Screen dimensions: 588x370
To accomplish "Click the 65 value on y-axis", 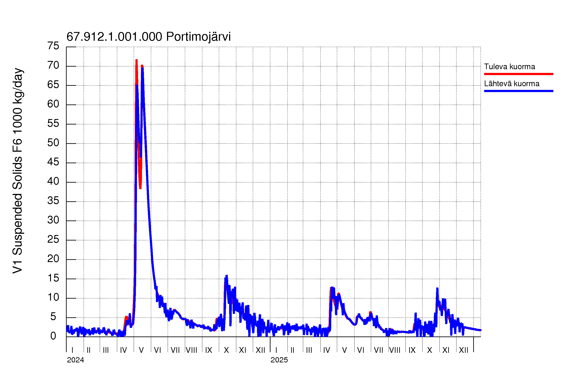I will 53,85.
